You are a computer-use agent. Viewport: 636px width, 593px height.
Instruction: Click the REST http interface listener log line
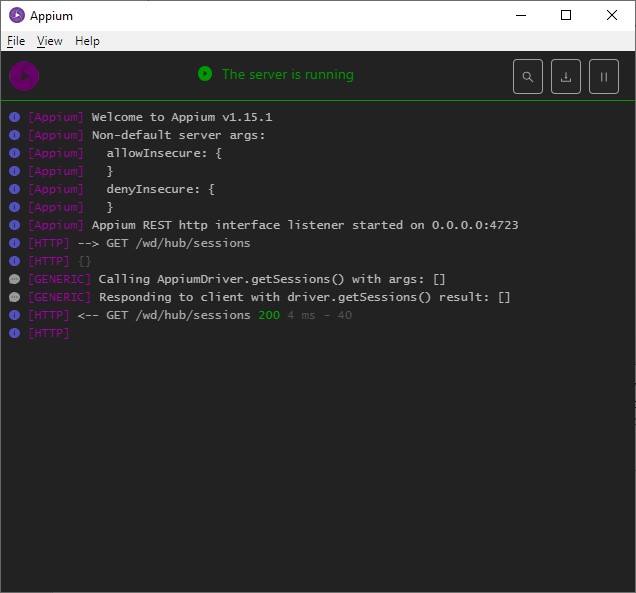305,225
